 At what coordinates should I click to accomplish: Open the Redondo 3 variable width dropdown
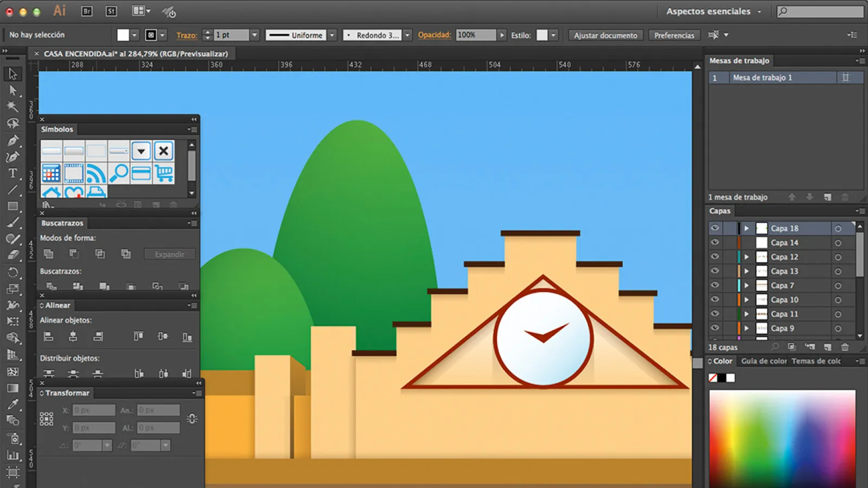406,35
